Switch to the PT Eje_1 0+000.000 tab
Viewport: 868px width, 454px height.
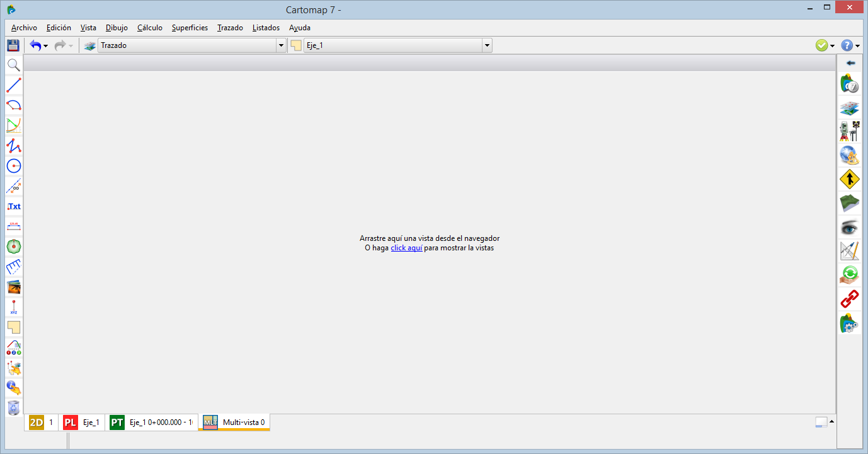[151, 422]
